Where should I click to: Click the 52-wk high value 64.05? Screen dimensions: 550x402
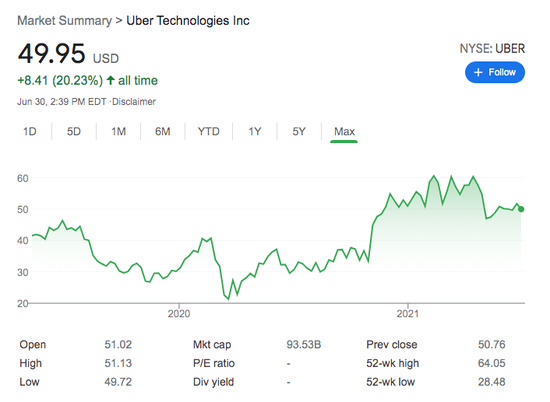(x=492, y=363)
